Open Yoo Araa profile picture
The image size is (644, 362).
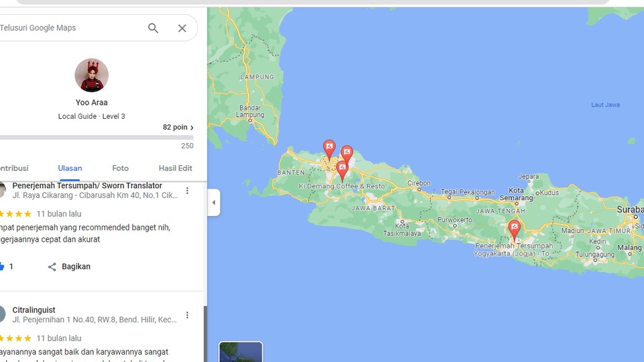92,75
